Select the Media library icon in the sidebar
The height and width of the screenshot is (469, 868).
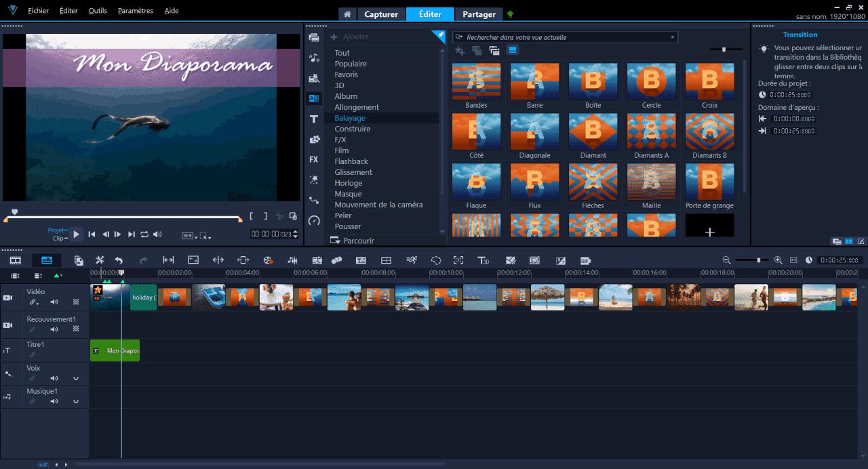pyautogui.click(x=313, y=38)
